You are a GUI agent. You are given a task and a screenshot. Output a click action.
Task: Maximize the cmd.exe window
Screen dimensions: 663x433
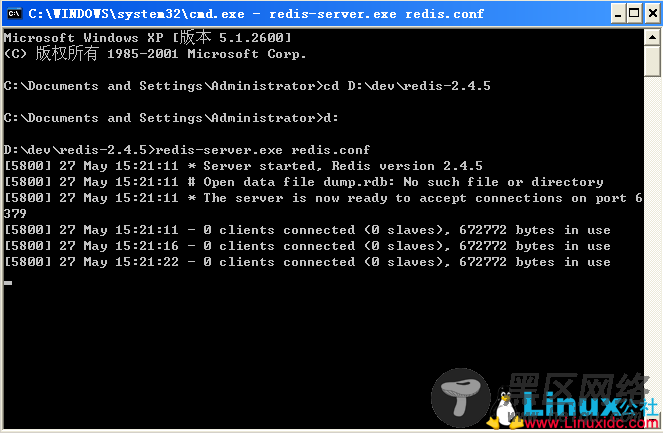tap(634, 14)
